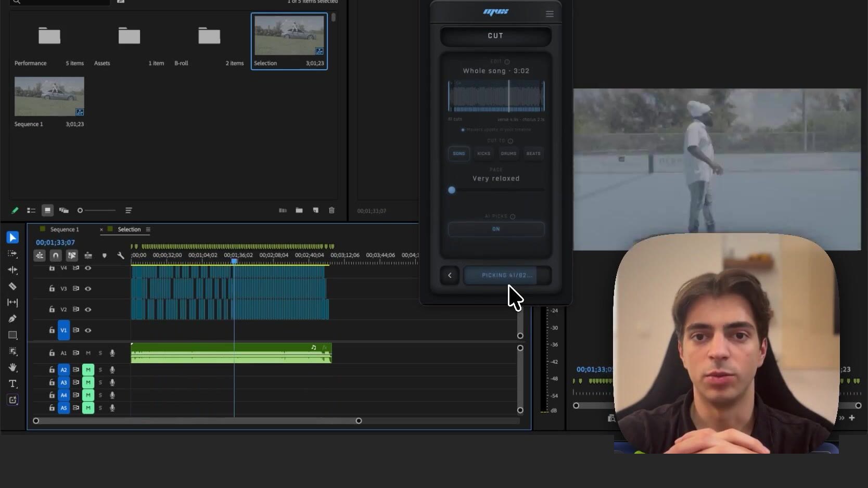Open the timeline wrench display settings
Image resolution: width=868 pixels, height=488 pixels.
(121, 255)
